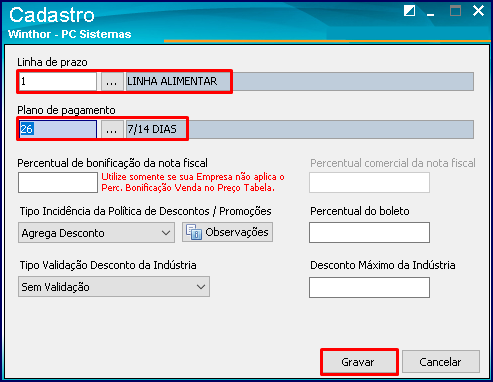Screen dimensions: 493x382
Task: Expand the Sem Validação dropdown
Action: pyautogui.click(x=114, y=287)
